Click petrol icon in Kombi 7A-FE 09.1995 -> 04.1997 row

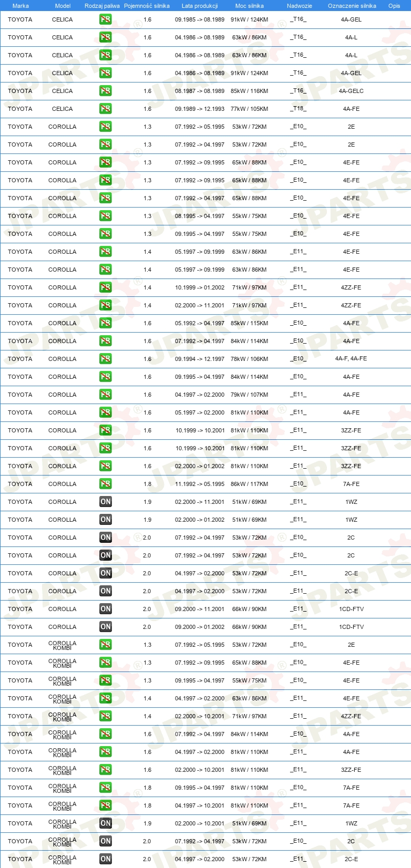[106, 788]
